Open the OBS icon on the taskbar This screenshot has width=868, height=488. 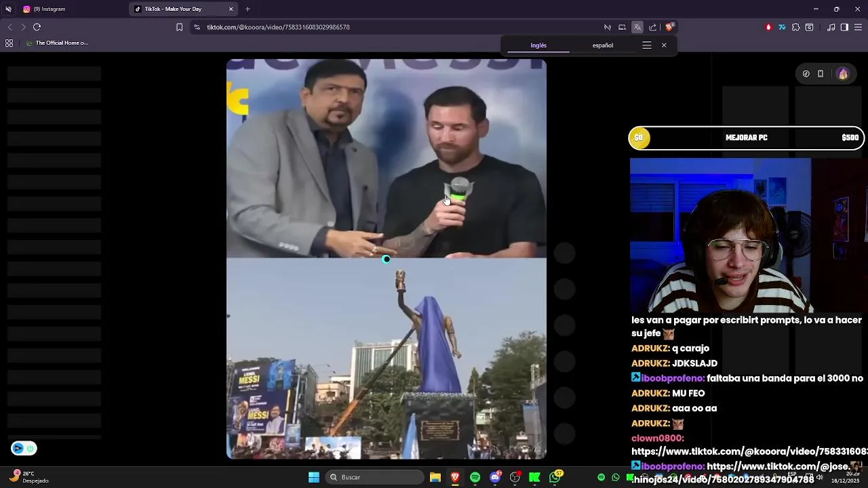click(515, 477)
